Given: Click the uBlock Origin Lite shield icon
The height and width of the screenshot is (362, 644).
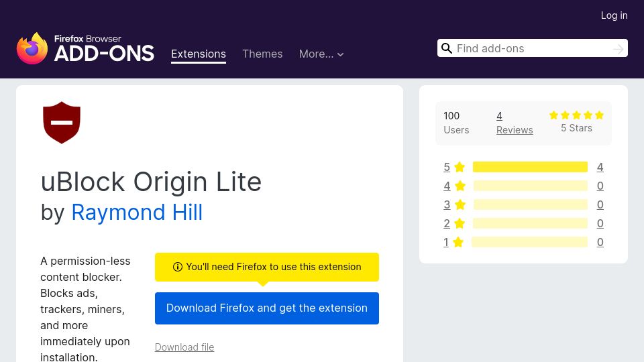Looking at the screenshot, I should 62,123.
